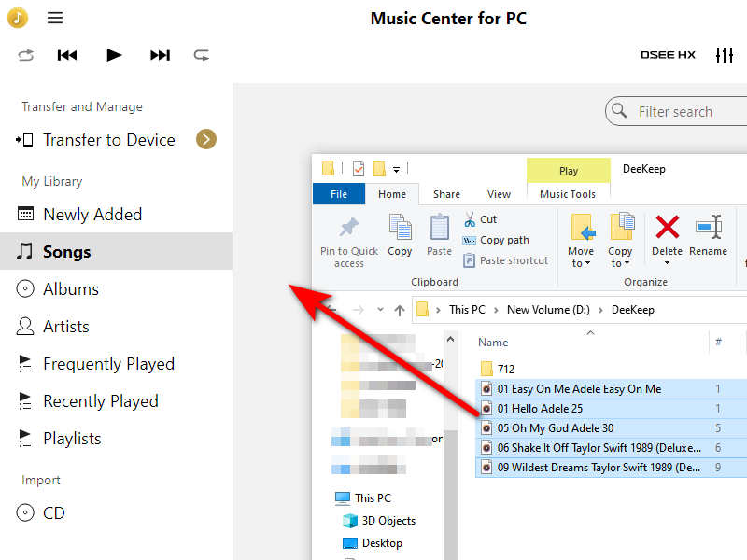Skip to the previous track
The height and width of the screenshot is (560, 747).
pyautogui.click(x=67, y=55)
